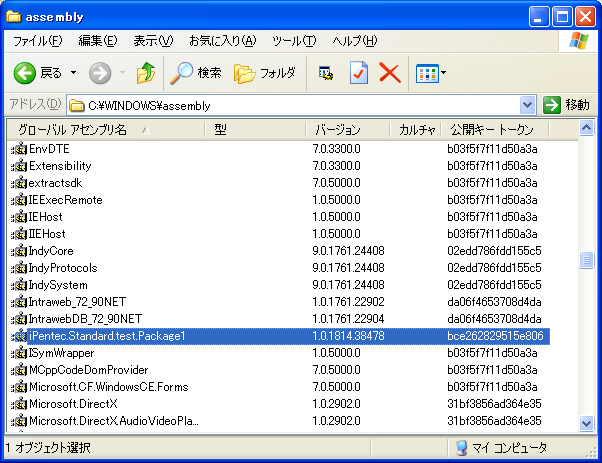Click the Extensibility name text
The height and width of the screenshot is (463, 602).
point(60,166)
